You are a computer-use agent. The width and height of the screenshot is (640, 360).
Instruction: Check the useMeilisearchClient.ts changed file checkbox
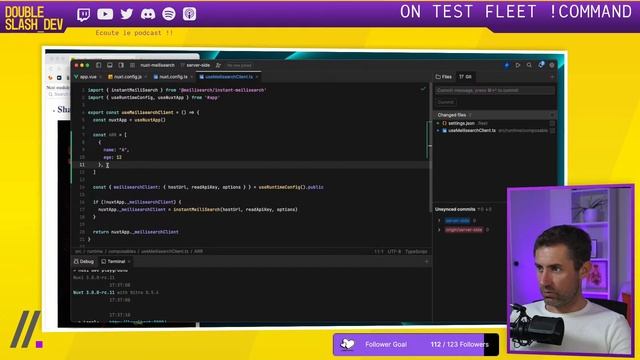click(552, 131)
